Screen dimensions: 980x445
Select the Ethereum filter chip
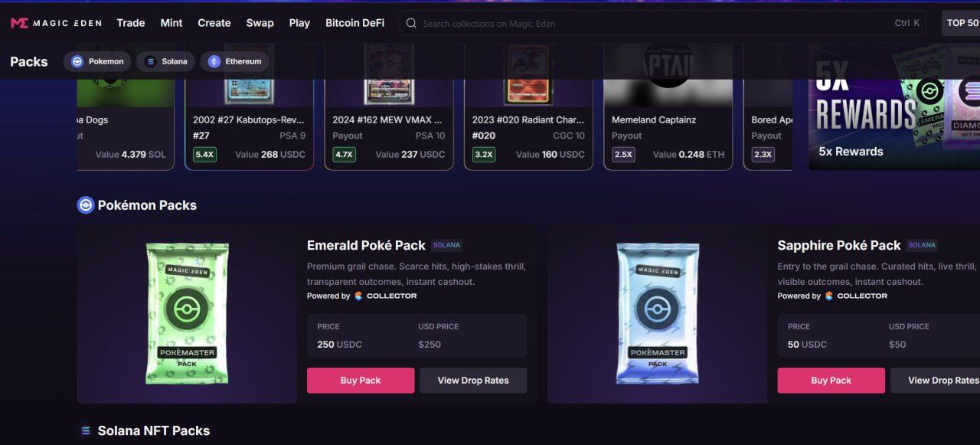234,61
